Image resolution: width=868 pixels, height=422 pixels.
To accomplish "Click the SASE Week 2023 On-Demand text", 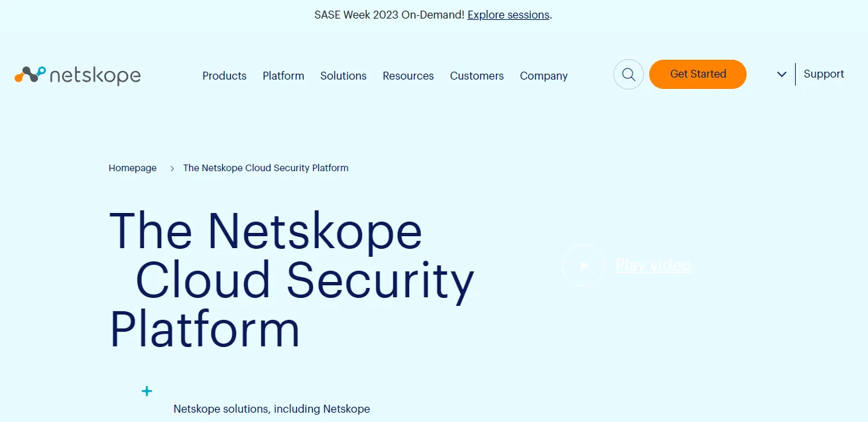I will point(389,15).
